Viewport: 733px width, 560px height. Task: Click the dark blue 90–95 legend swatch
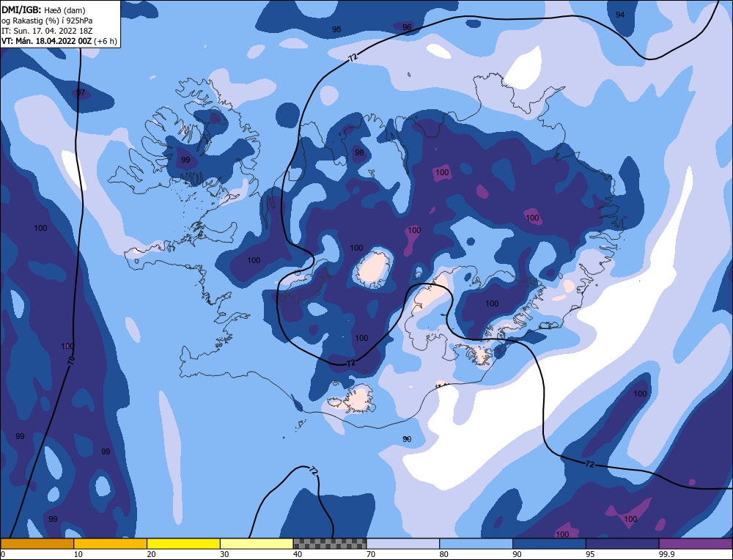[x=549, y=544]
